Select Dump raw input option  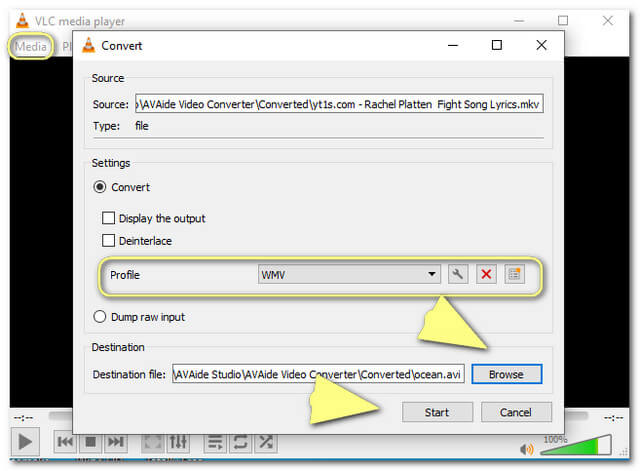[x=100, y=317]
